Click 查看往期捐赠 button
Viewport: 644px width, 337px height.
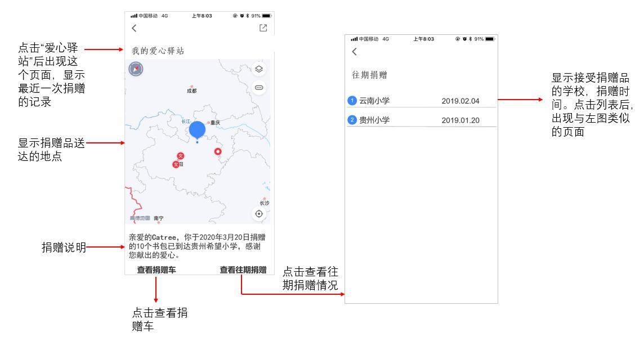point(243,269)
